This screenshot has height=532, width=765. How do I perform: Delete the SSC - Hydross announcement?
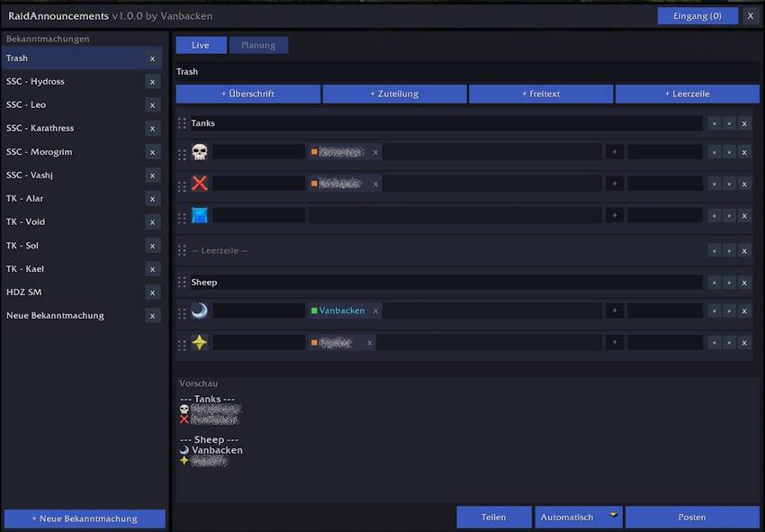(153, 82)
